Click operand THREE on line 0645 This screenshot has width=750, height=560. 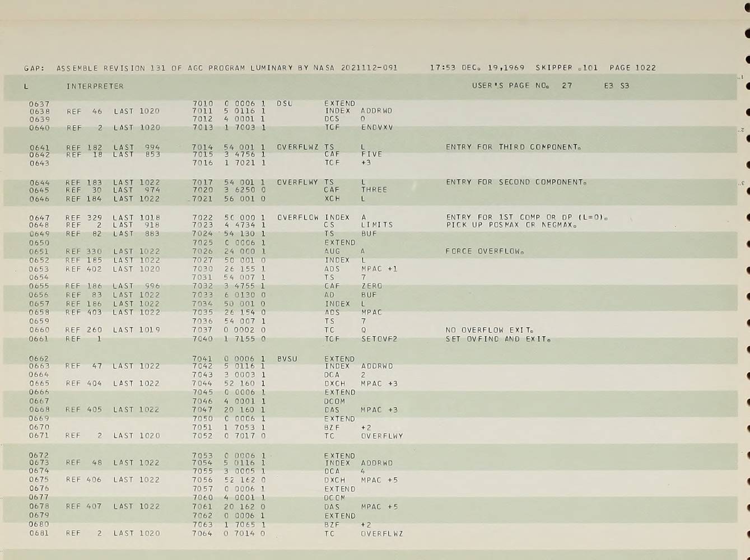(x=374, y=190)
